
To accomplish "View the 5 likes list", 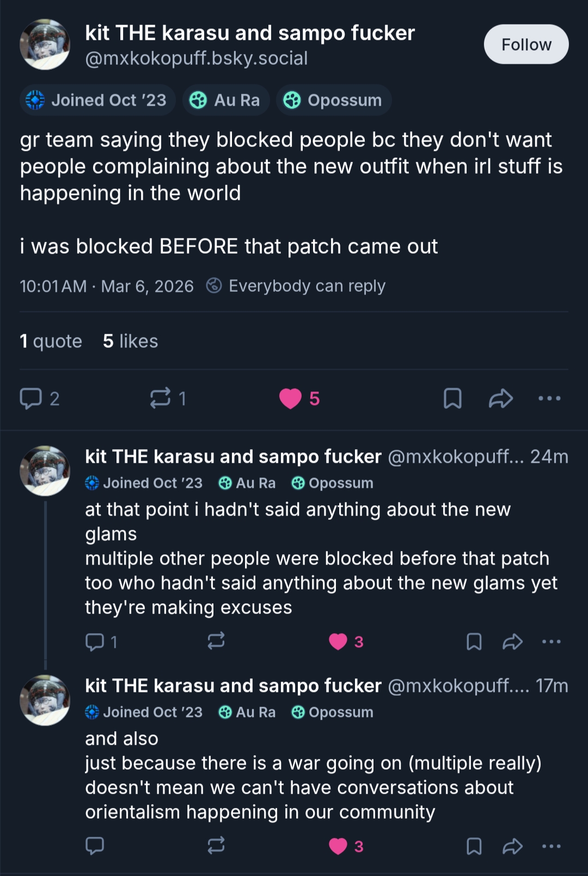I will (x=130, y=341).
